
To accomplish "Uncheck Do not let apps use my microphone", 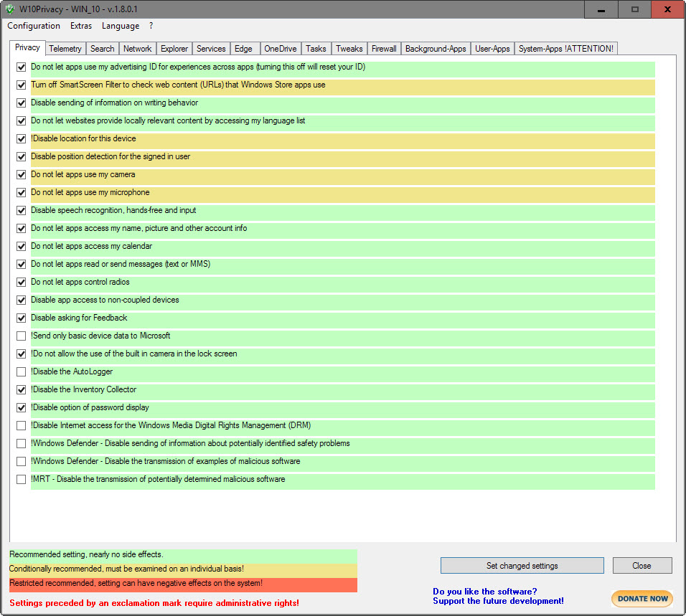I will (x=21, y=192).
